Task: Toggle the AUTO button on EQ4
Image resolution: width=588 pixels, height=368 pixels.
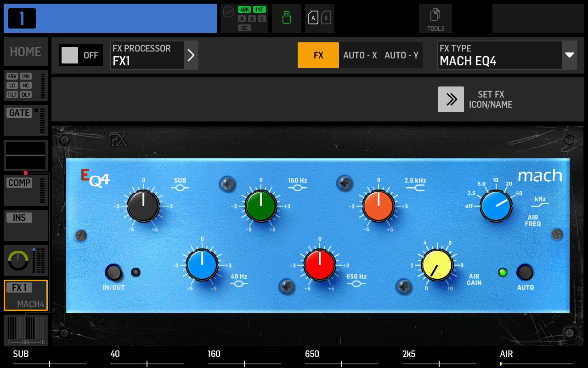Action: [x=525, y=272]
